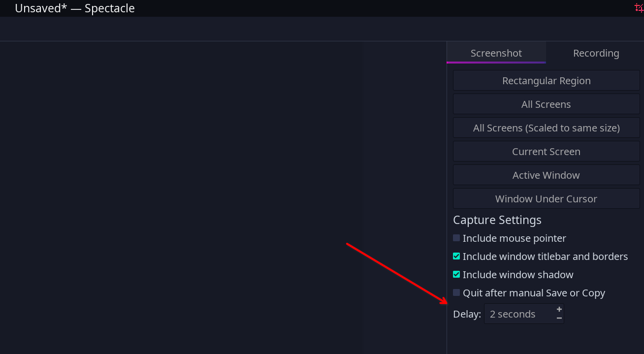Focus the Delay field showing 2 seconds
This screenshot has width=644, height=354.
pos(517,314)
